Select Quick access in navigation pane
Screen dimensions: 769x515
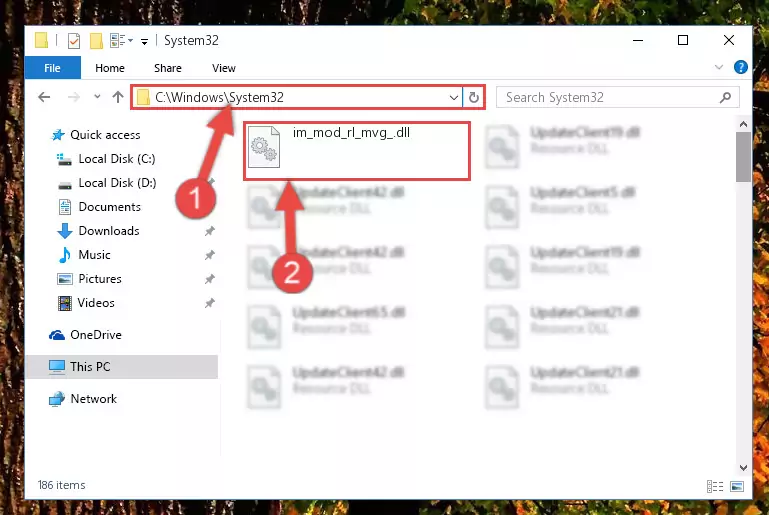105,134
